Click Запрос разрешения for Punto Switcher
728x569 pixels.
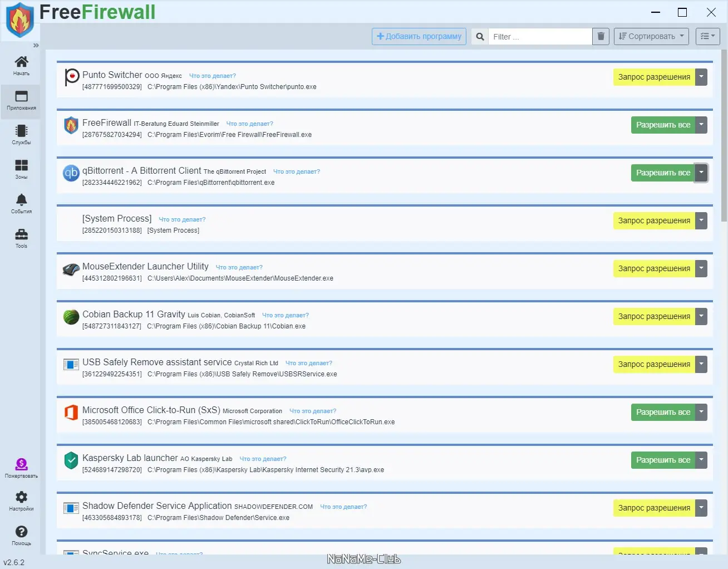[654, 77]
